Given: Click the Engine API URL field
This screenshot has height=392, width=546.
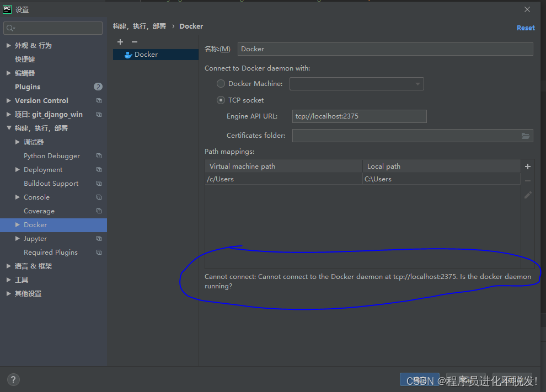Looking at the screenshot, I should pyautogui.click(x=359, y=116).
